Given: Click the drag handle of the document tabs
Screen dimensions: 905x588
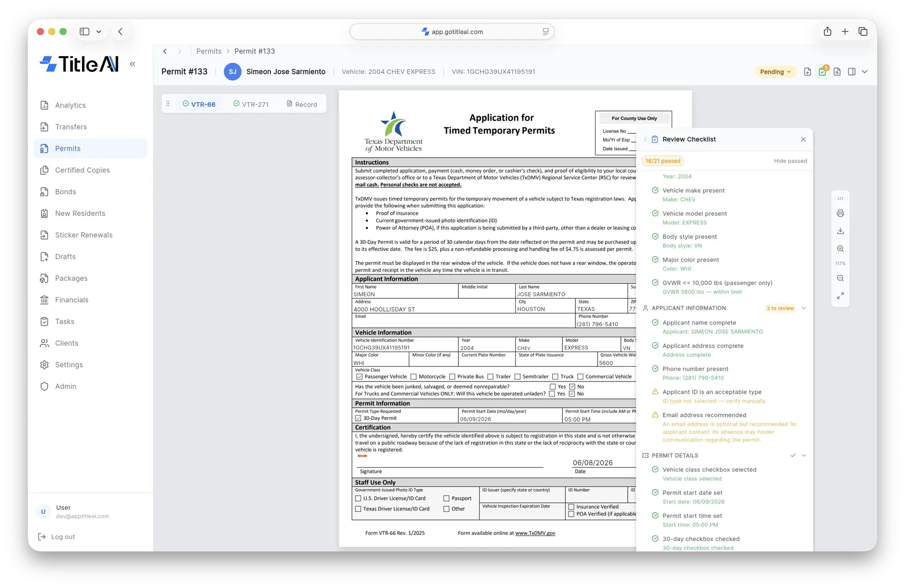Looking at the screenshot, I should (x=168, y=104).
